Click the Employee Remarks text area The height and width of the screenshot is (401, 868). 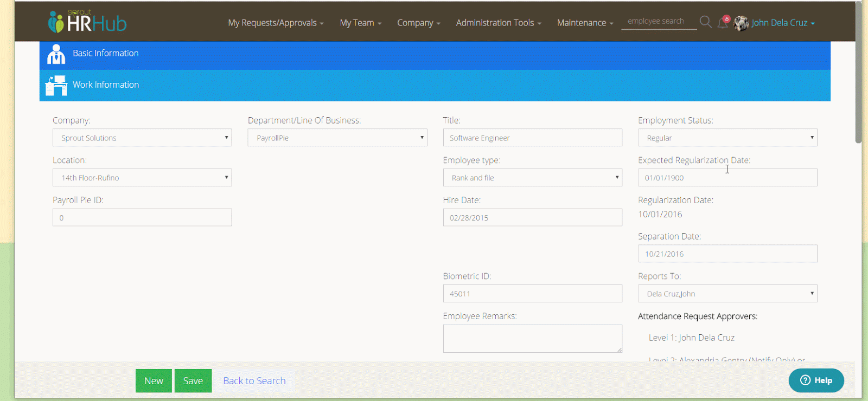pyautogui.click(x=533, y=339)
